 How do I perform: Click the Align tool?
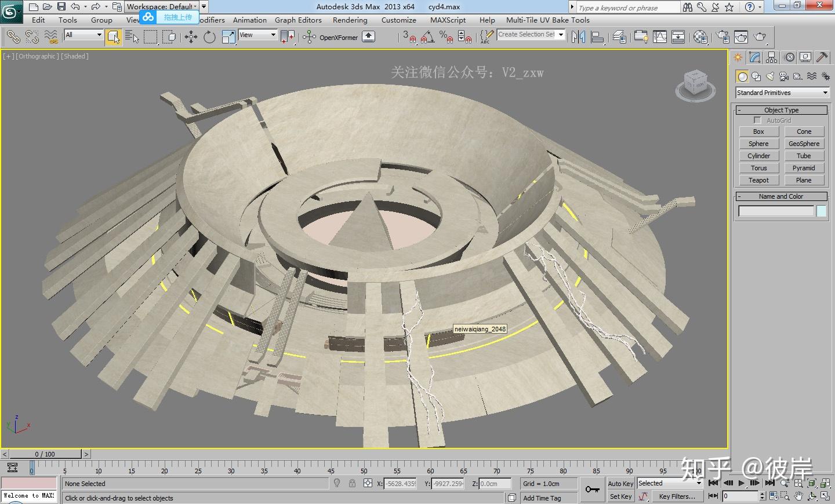(597, 37)
